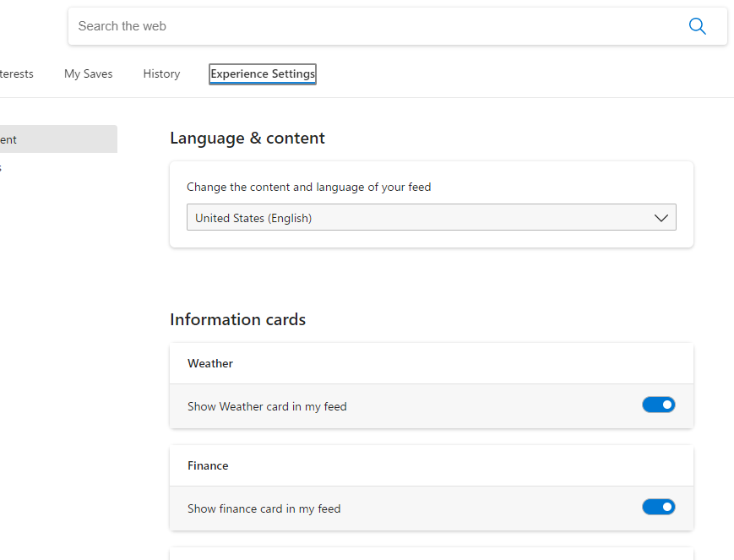
Task: Click 'Change the content and language' text
Action: (308, 188)
